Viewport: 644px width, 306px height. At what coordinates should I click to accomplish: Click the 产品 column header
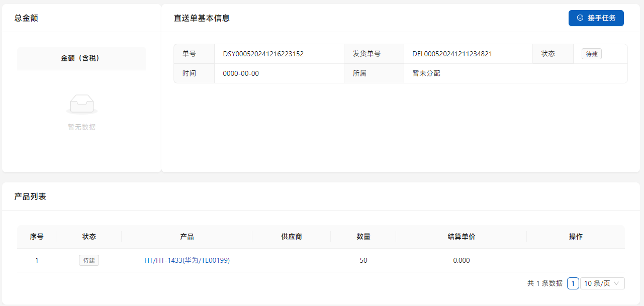point(187,237)
